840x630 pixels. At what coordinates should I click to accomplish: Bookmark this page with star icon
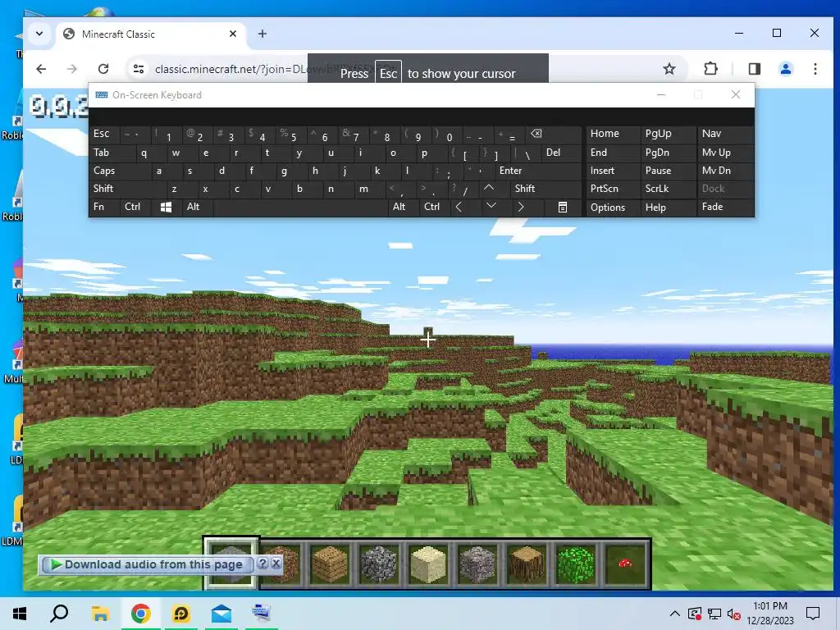point(669,69)
